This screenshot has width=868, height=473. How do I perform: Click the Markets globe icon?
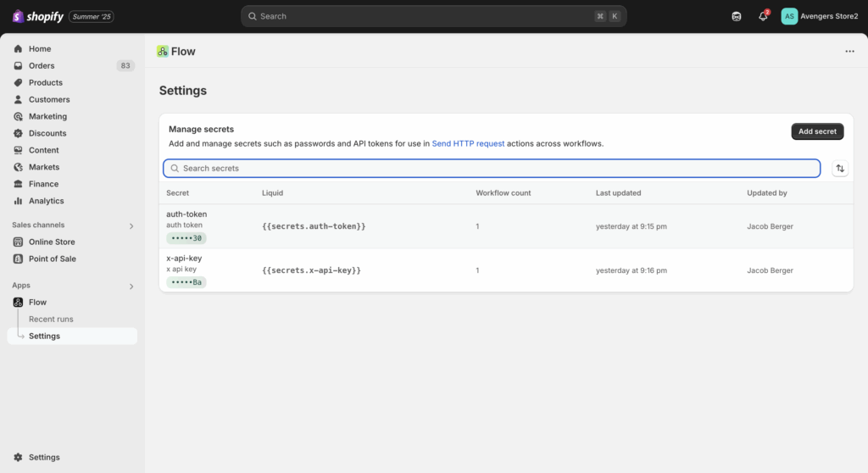[x=19, y=167]
